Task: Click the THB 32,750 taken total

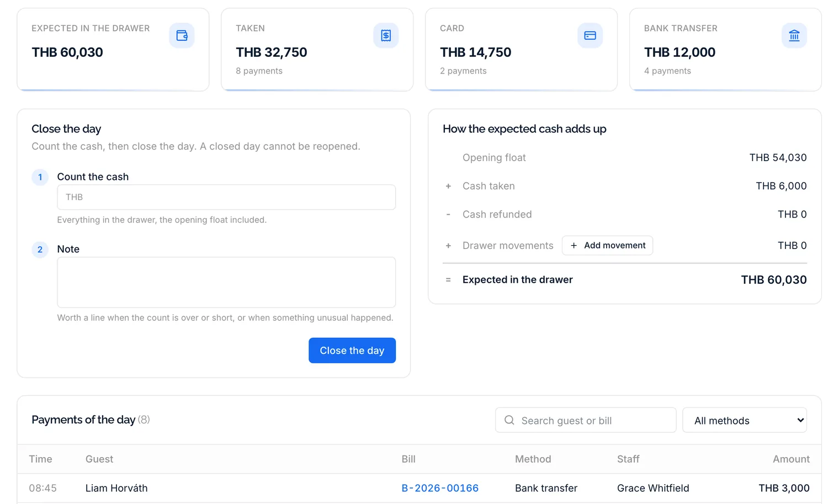Action: point(272,52)
